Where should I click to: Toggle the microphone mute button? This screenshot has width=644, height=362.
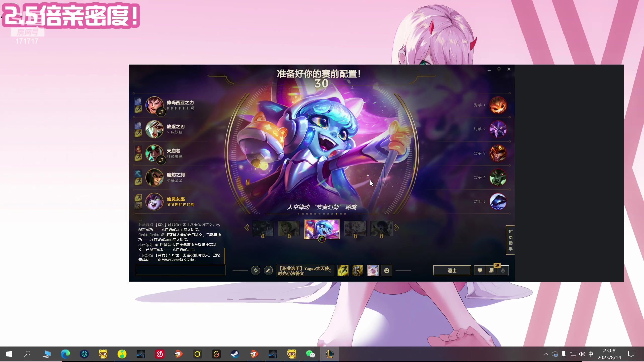(503, 270)
